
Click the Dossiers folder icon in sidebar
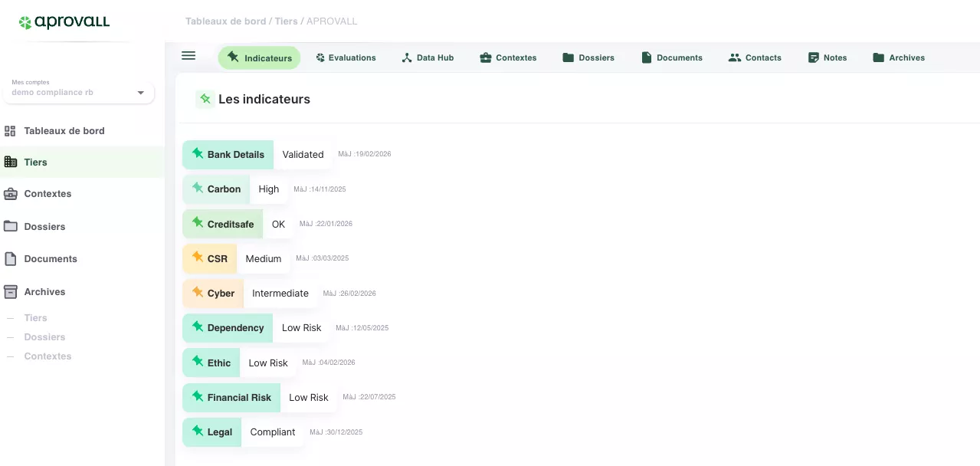click(10, 226)
